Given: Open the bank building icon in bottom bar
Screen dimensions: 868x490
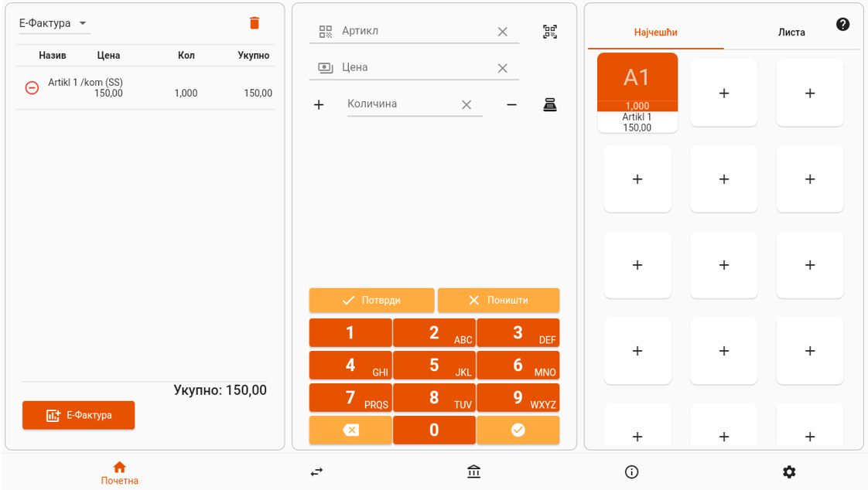Looking at the screenshot, I should point(473,471).
